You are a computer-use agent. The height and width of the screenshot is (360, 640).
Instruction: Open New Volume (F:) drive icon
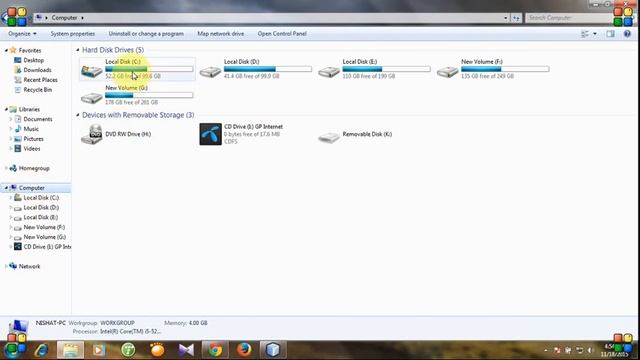[447, 72]
